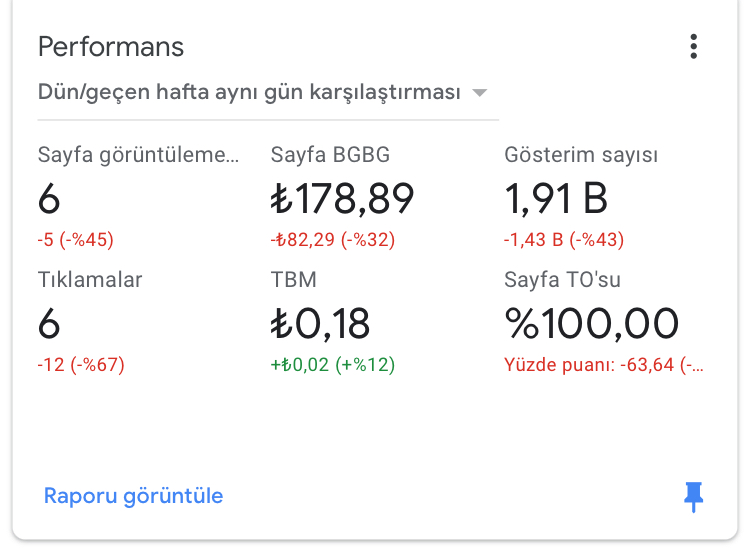Click the Sayfa BGBG label
This screenshot has width=750, height=548.
pos(330,155)
